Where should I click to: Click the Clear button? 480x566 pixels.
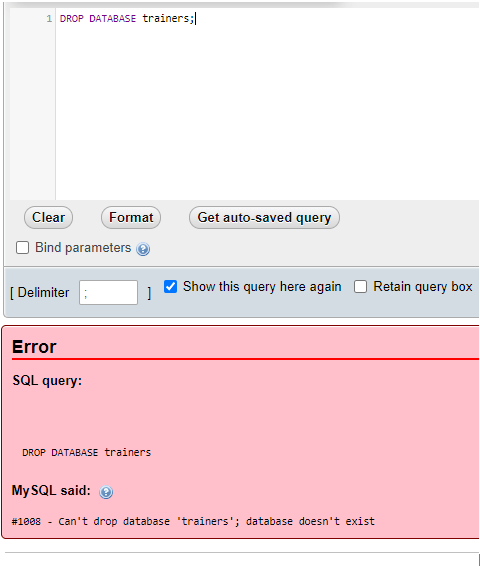click(48, 218)
